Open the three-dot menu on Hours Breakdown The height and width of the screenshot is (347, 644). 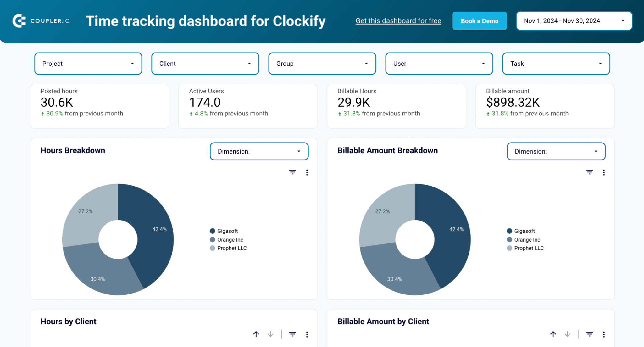coord(307,172)
